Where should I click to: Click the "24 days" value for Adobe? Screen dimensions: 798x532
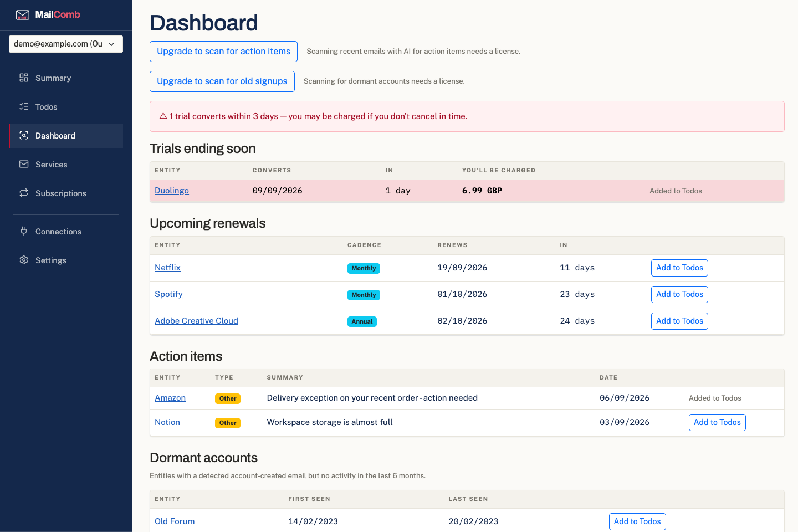(577, 321)
